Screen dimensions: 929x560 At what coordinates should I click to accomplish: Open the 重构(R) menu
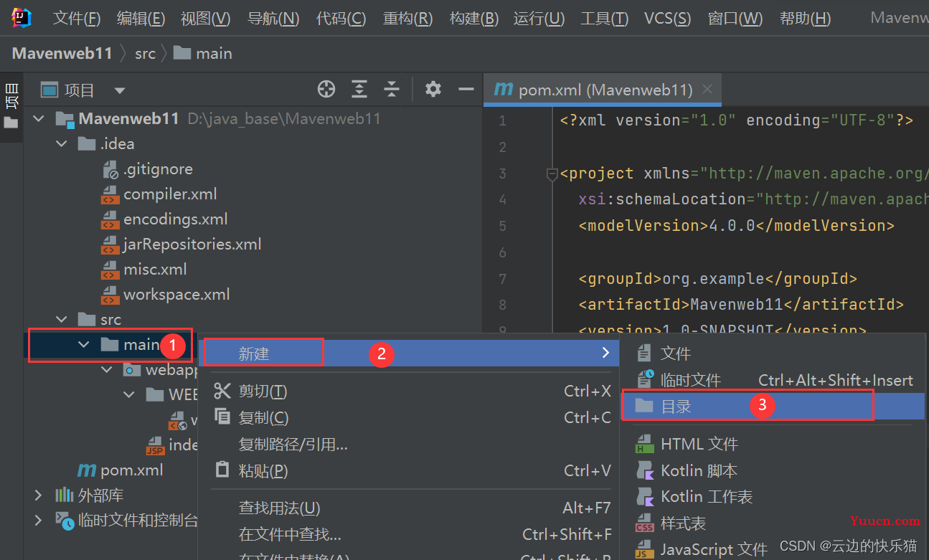[x=407, y=19]
